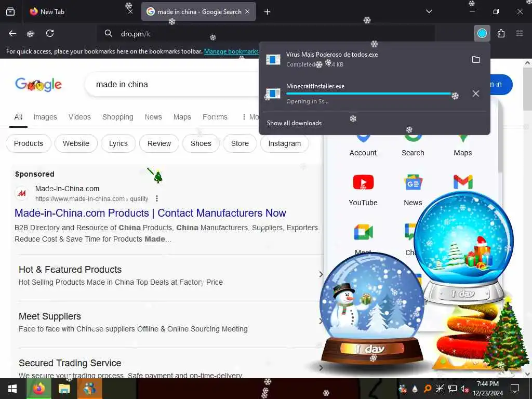The image size is (532, 399).
Task: Switch to News results
Action: pos(153,117)
